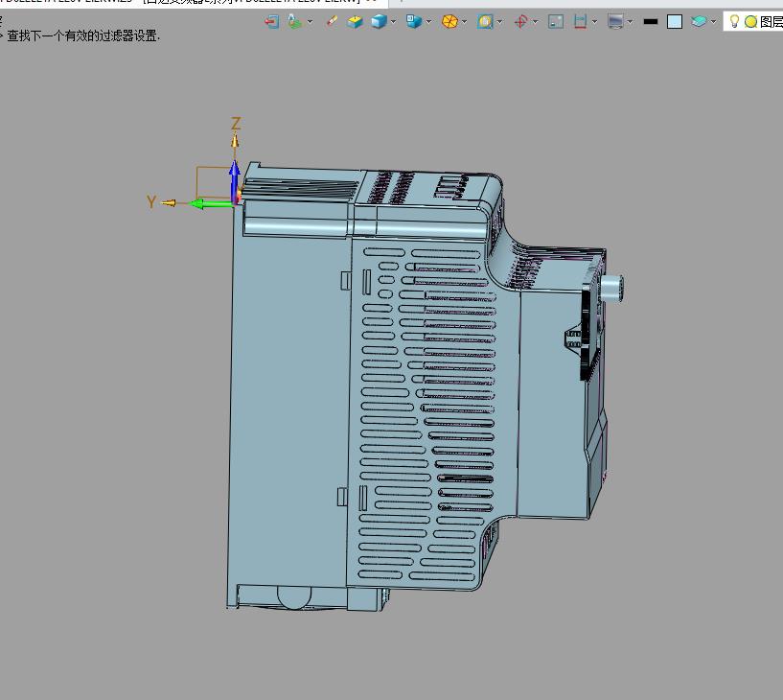Click the measure distance bracket icon
The image size is (783, 700).
point(580,21)
